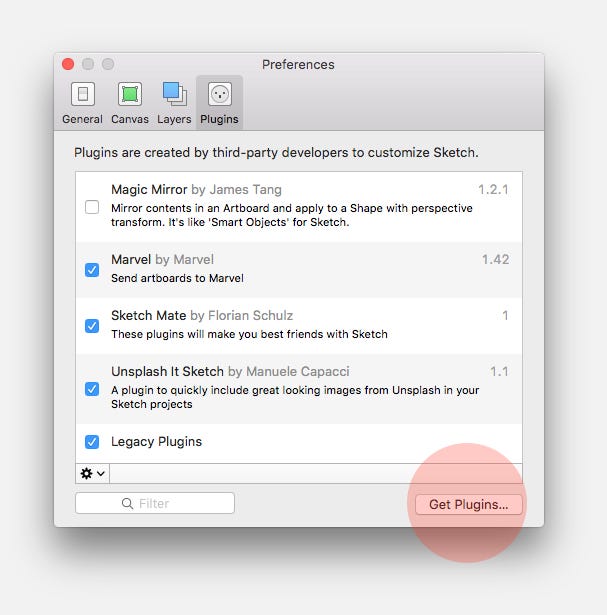This screenshot has height=615, width=607.
Task: Select the Marvel plugin title
Action: coord(131,259)
